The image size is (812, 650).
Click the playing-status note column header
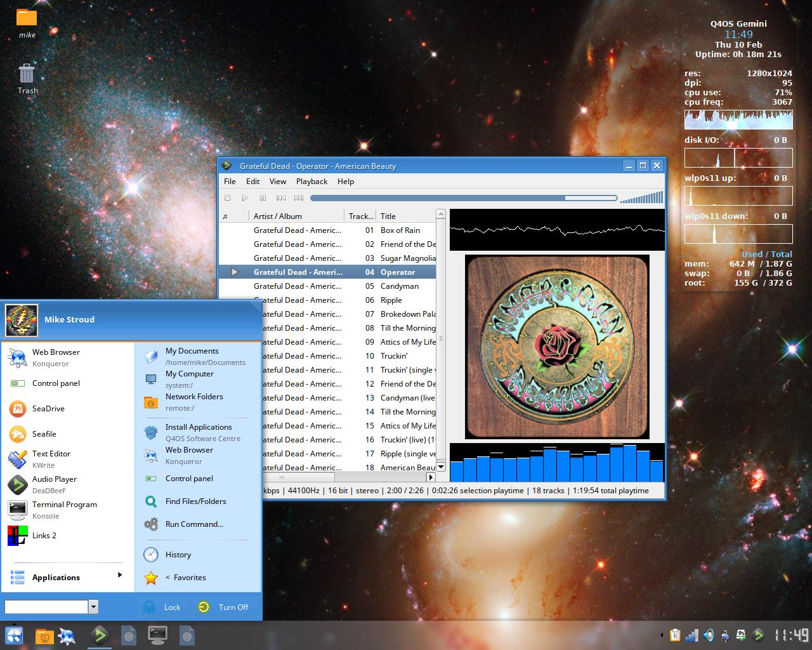233,216
